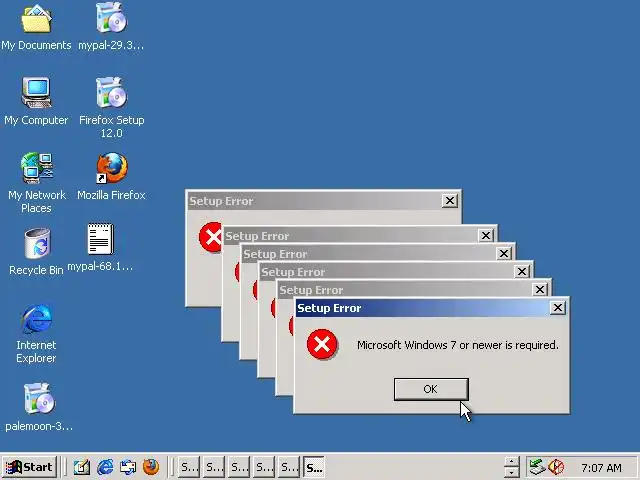Viewport: 640px width, 480px height.
Task: Click 'Microsoft Windows 7 or newer is required.' text
Action: point(458,345)
